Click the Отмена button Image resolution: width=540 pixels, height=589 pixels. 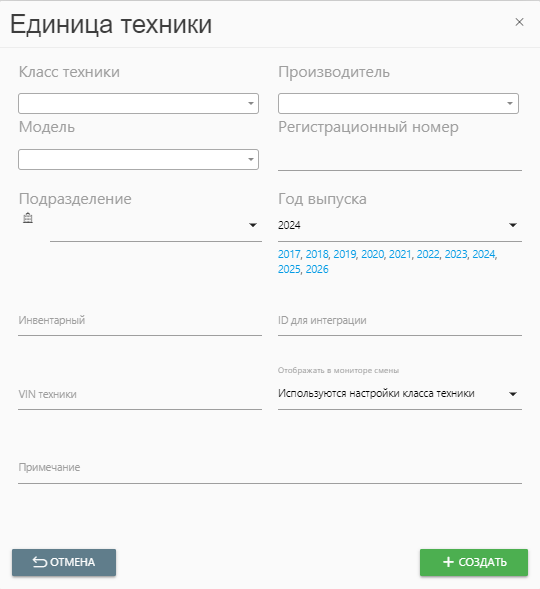coord(64,562)
